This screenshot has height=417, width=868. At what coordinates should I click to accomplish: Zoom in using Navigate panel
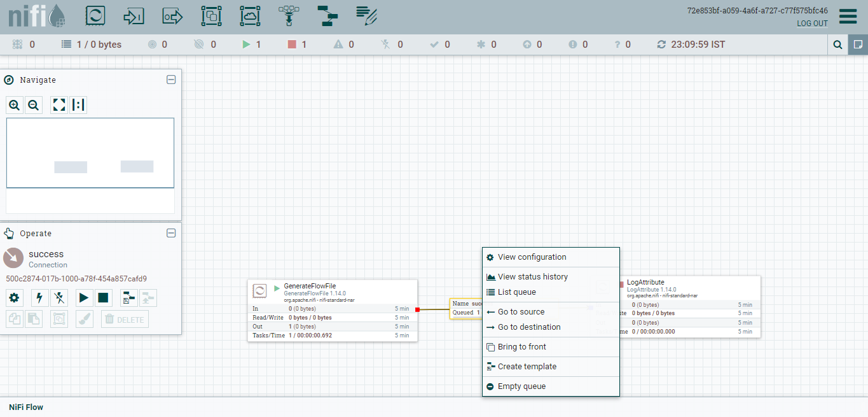pyautogui.click(x=15, y=105)
